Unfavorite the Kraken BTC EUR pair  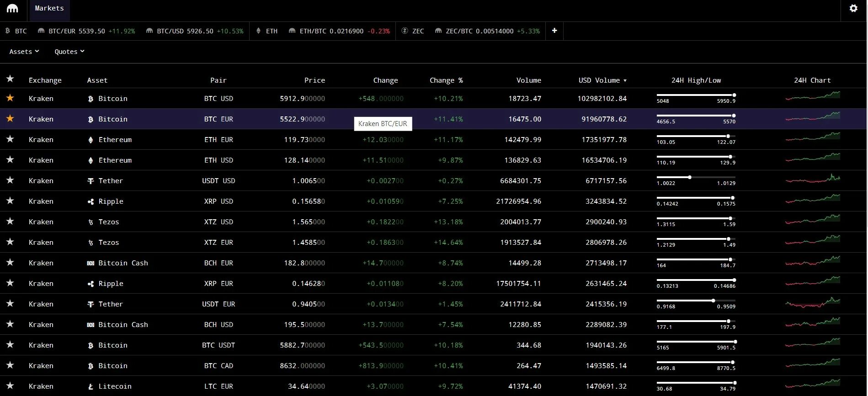tap(10, 118)
